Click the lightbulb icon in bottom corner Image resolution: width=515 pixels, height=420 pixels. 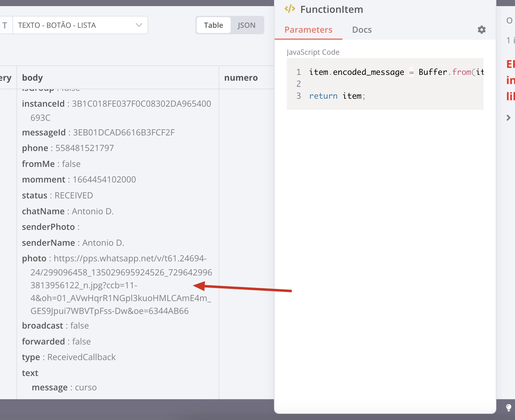point(508,408)
